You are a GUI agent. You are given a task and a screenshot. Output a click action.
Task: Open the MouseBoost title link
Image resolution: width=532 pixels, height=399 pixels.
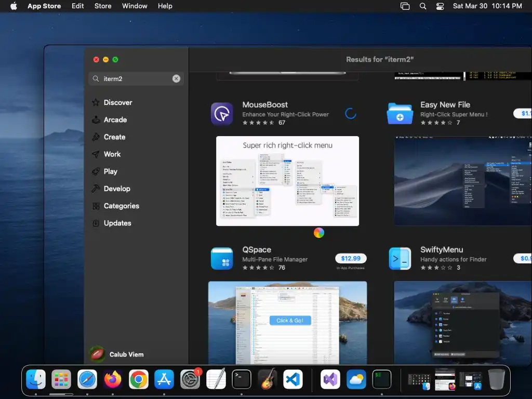(x=265, y=105)
